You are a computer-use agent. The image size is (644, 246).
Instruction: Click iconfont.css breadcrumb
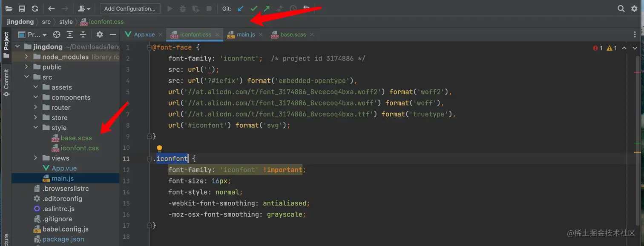point(102,22)
